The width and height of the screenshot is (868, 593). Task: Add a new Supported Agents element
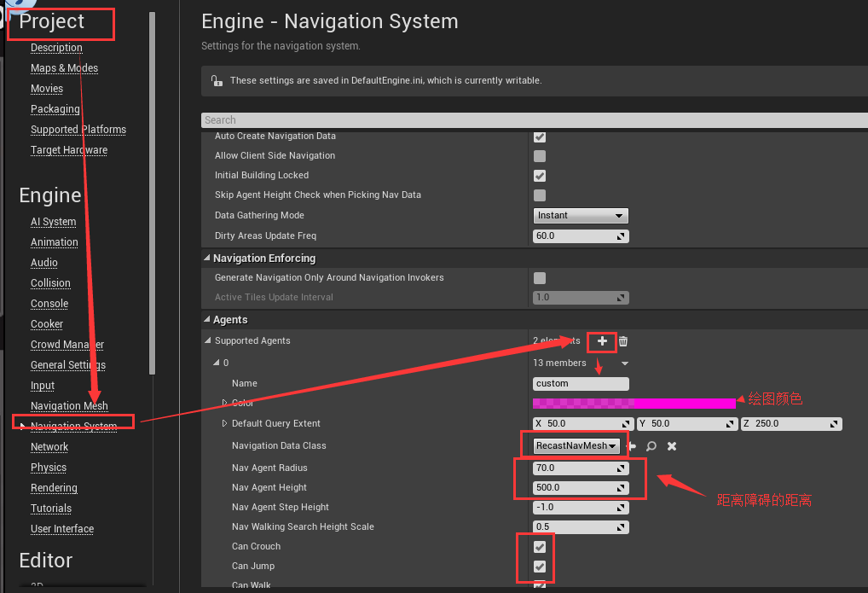[602, 340]
